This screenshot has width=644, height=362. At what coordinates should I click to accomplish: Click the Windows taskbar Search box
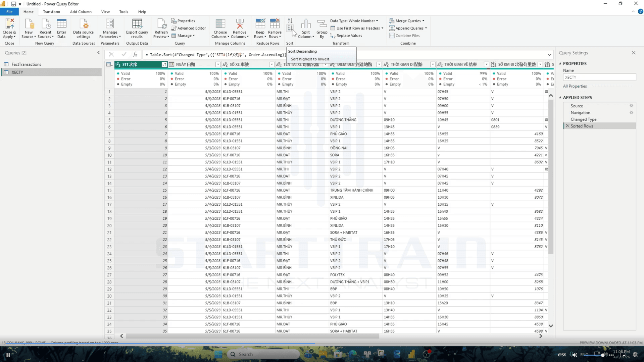pos(263,354)
